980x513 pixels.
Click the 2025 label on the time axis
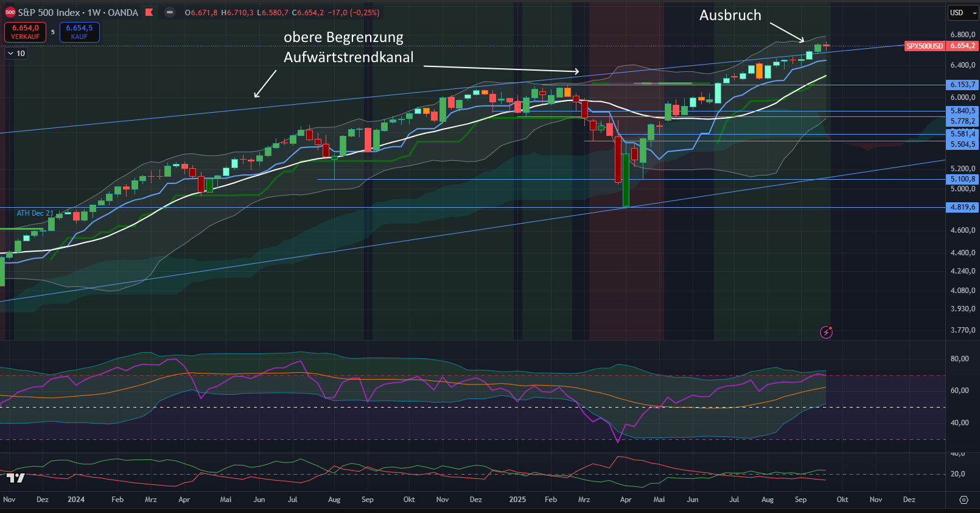pyautogui.click(x=517, y=500)
